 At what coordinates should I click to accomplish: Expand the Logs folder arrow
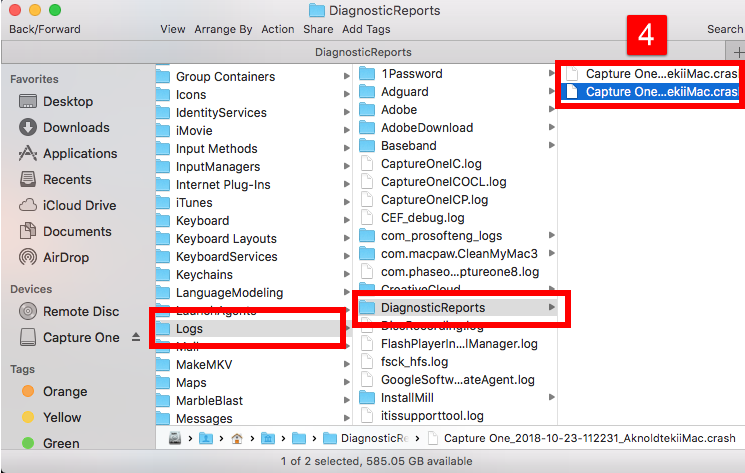tap(344, 329)
